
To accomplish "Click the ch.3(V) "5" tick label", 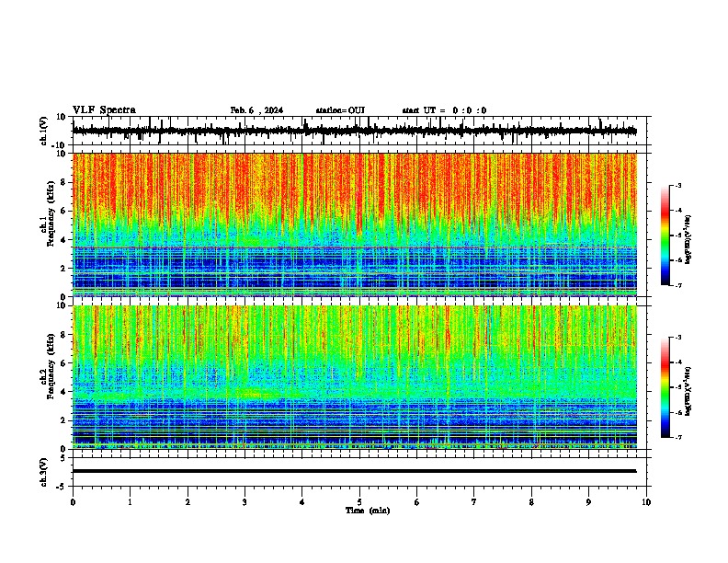I will [x=63, y=458].
